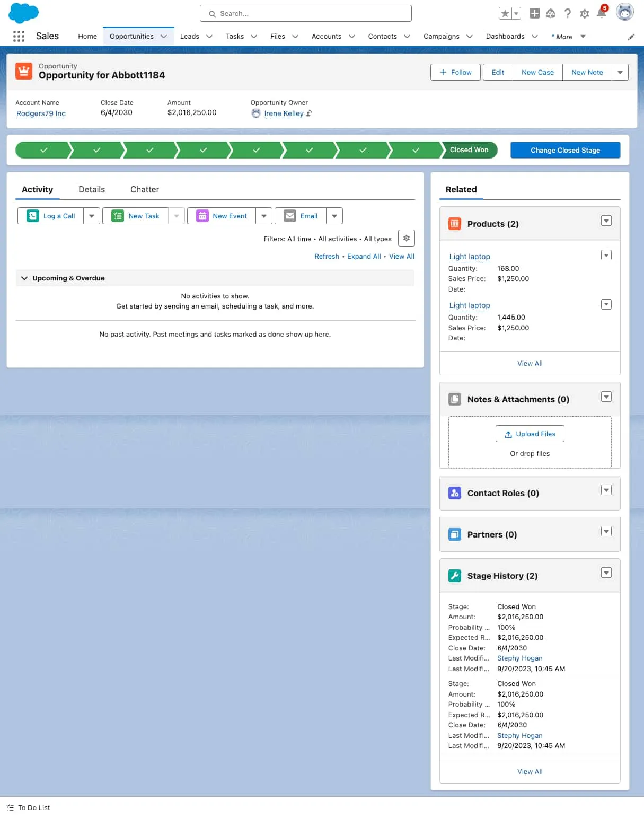Open the Opportunities tab dropdown chevron
Screen dimensions: 644x818
click(x=164, y=37)
